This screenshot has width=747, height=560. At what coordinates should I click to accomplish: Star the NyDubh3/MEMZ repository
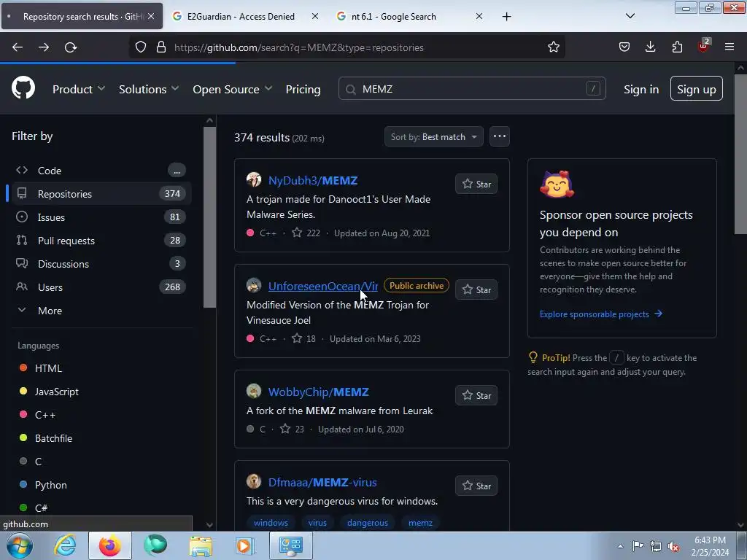pyautogui.click(x=476, y=184)
